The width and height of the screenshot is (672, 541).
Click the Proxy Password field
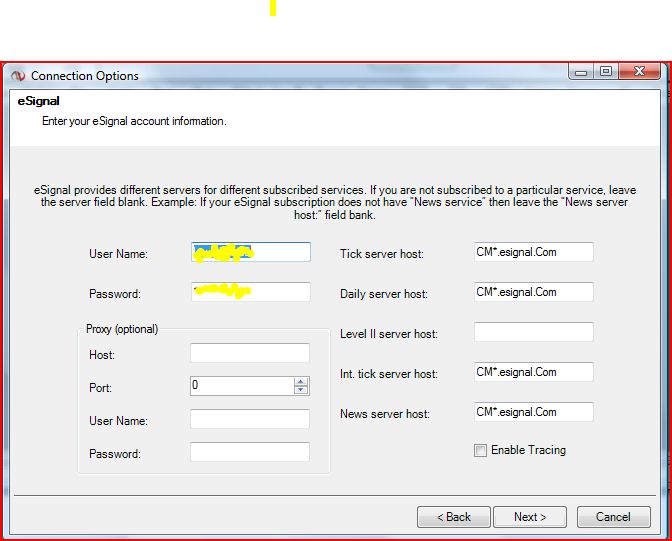pos(250,452)
